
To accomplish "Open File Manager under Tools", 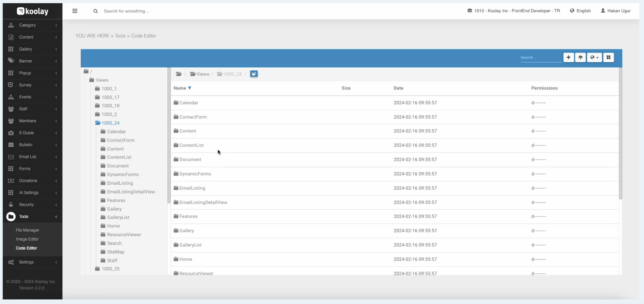I will pyautogui.click(x=27, y=230).
